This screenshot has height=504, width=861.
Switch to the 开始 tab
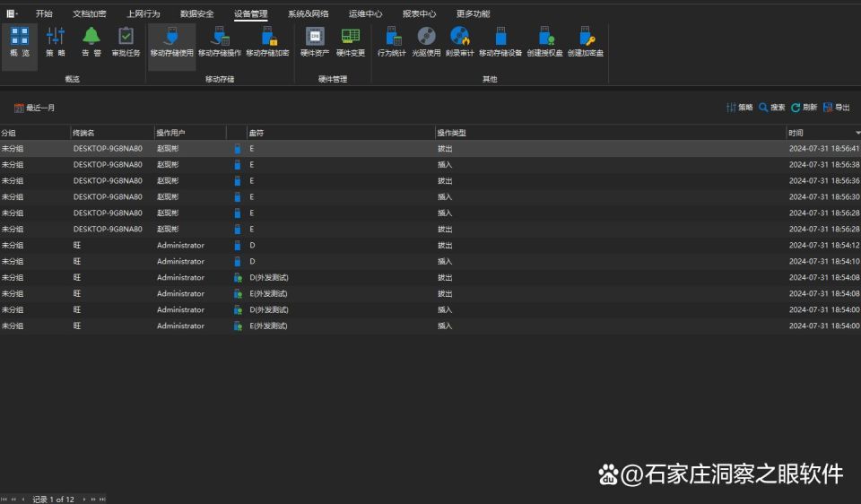tap(44, 13)
